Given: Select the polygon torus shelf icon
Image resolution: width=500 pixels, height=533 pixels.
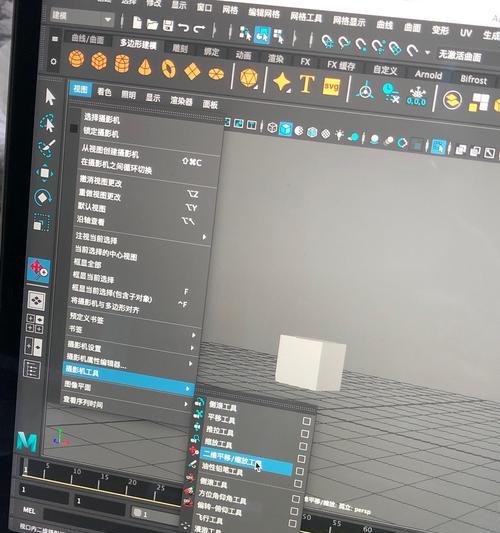Looking at the screenshot, I should point(168,69).
